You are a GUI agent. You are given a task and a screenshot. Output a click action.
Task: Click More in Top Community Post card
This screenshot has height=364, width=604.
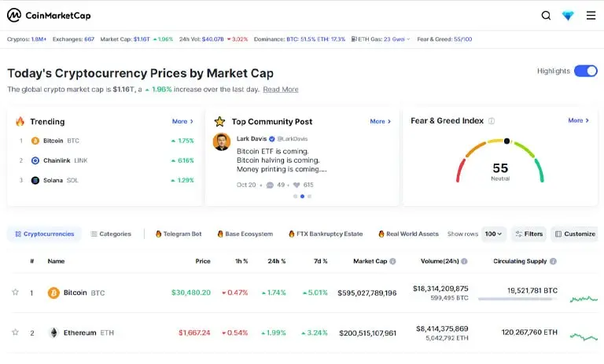[x=380, y=121]
